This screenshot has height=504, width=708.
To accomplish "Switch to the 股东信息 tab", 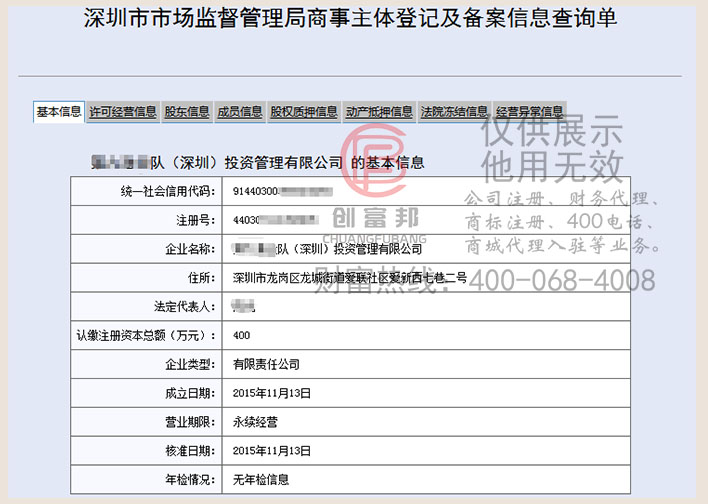I will click(x=187, y=112).
